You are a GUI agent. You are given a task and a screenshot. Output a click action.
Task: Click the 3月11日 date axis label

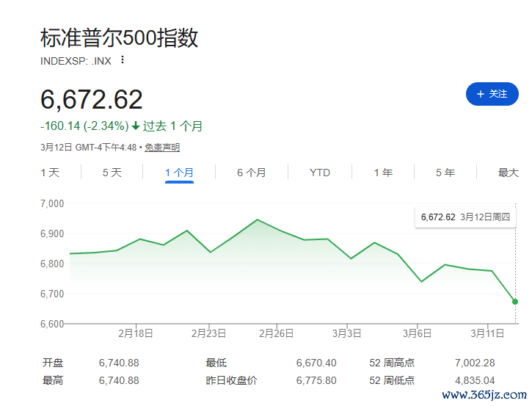click(487, 333)
